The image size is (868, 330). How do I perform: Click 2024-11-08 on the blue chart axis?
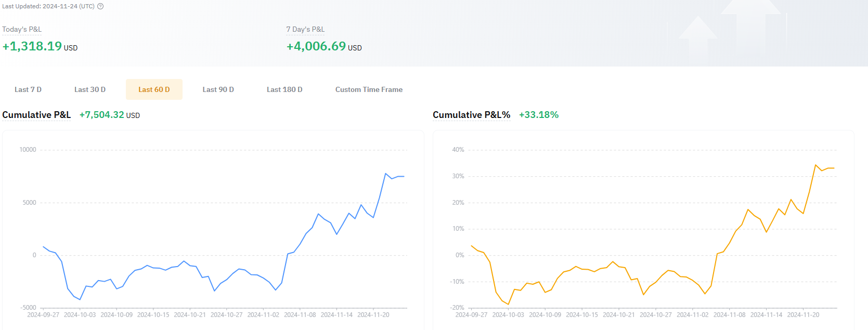[300, 315]
